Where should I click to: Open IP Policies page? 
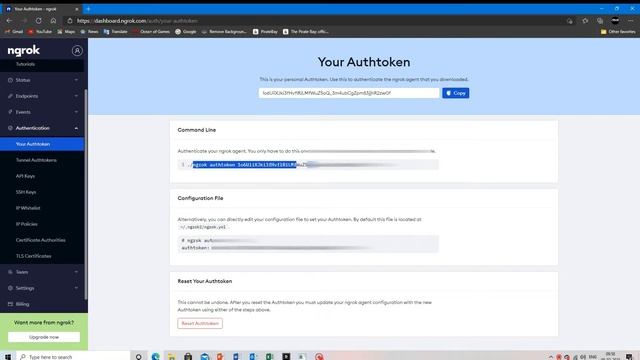tap(27, 224)
